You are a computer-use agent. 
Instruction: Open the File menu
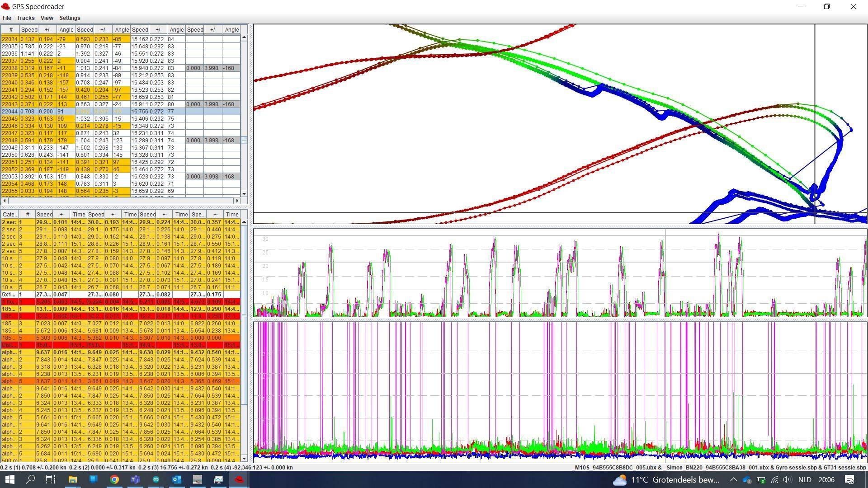click(x=7, y=18)
